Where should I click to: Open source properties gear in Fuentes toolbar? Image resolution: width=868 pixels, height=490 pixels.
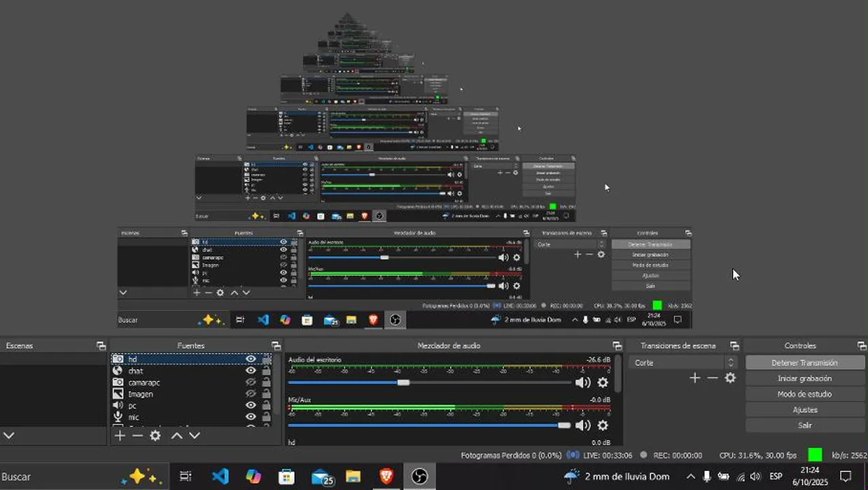coord(155,436)
